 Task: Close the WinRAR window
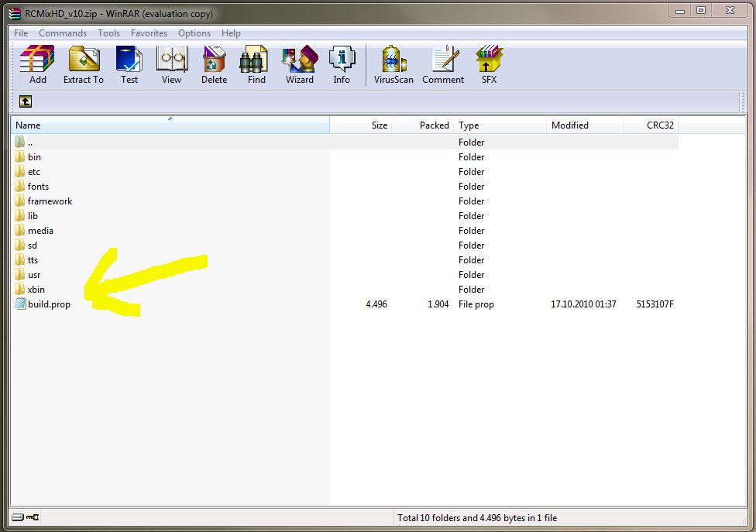pyautogui.click(x=730, y=10)
